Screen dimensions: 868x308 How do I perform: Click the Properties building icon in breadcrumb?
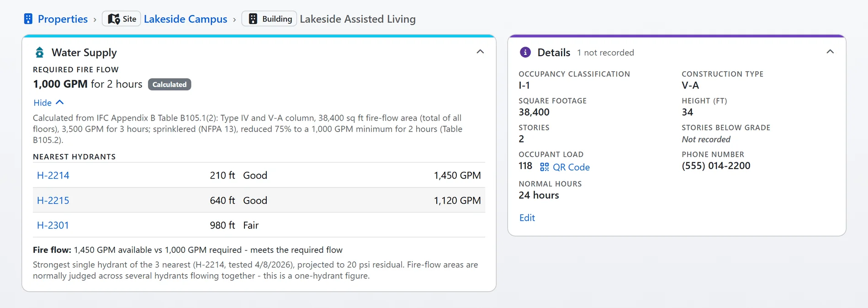click(28, 19)
